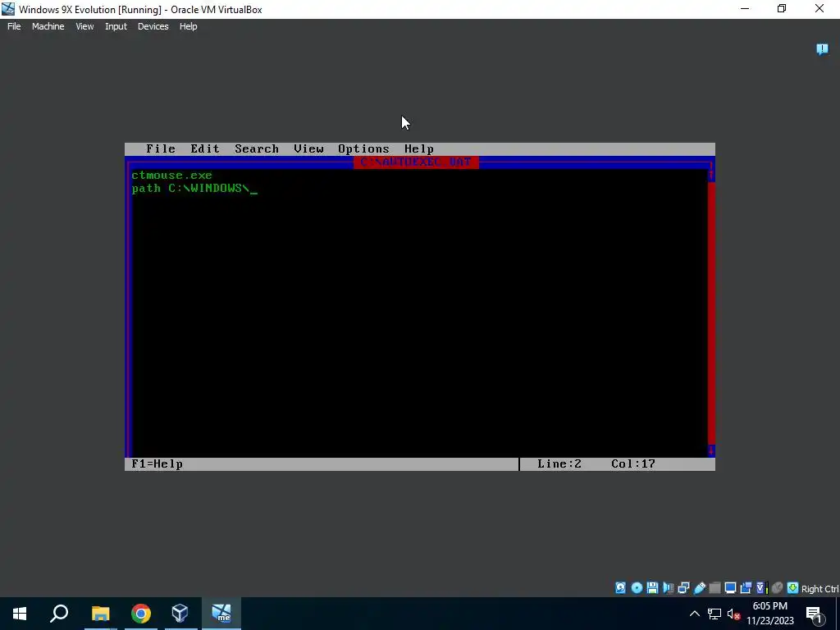This screenshot has width=840, height=630.
Task: Open the network tray icon
Action: [714, 614]
